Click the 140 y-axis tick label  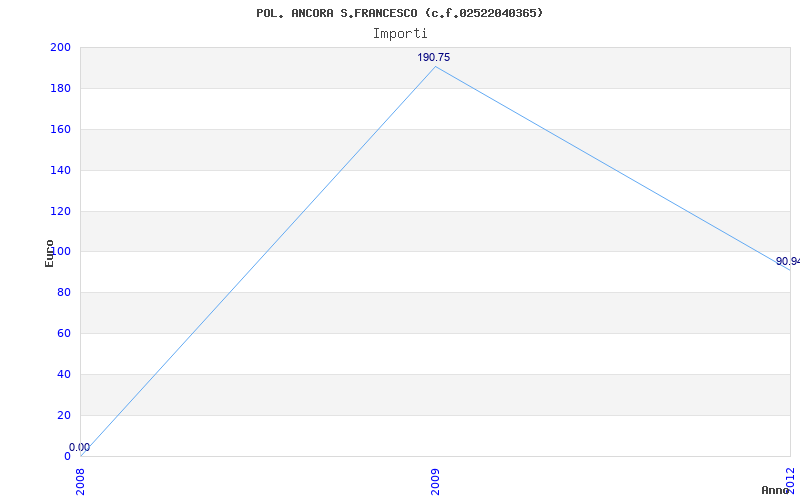[60, 170]
